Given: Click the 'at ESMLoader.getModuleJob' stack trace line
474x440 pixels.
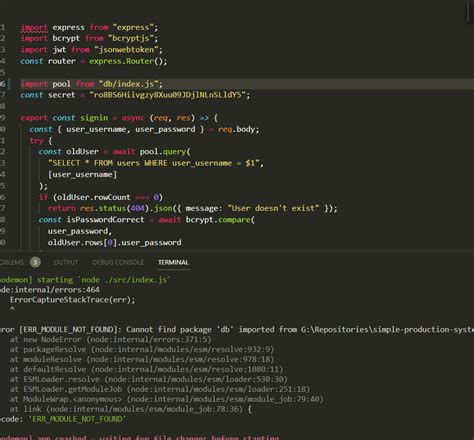Looking at the screenshot, I should point(160,389).
